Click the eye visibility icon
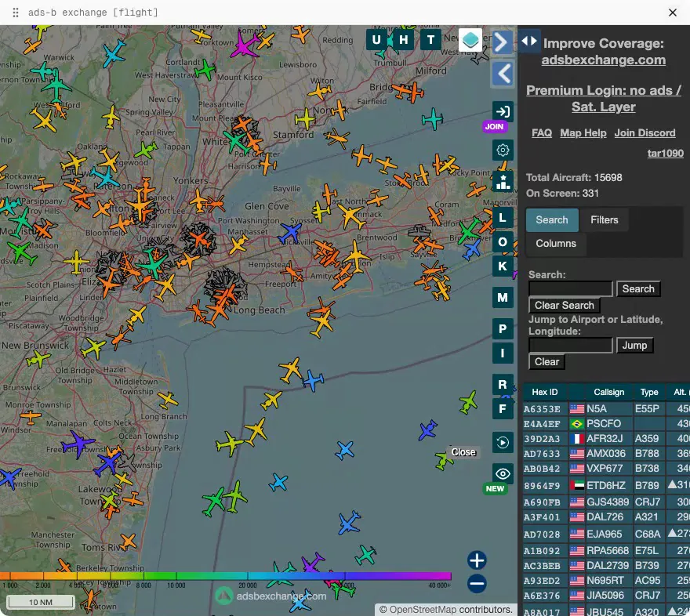 pos(503,473)
